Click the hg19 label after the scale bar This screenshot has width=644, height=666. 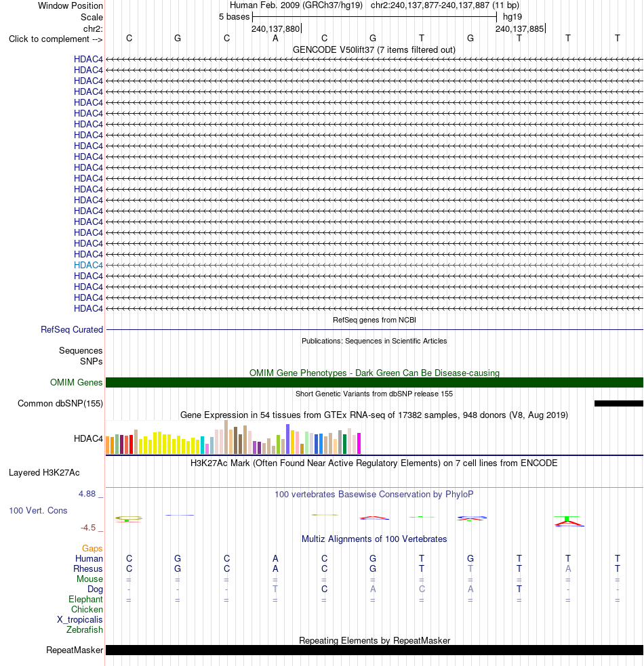click(512, 17)
